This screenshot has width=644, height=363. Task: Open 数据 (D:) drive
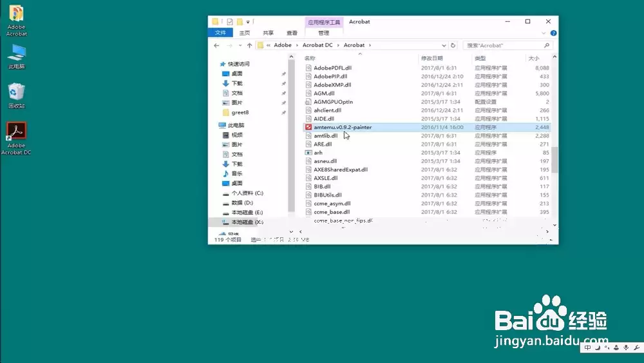242,202
